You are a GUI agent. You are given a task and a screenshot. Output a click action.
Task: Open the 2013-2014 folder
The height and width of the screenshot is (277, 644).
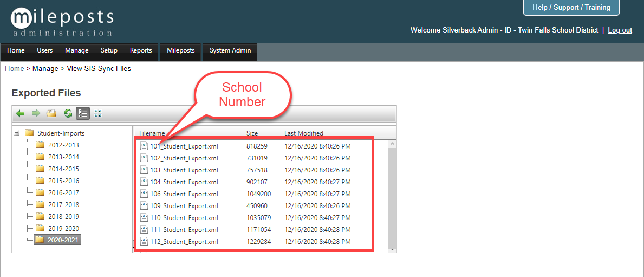[x=63, y=157]
